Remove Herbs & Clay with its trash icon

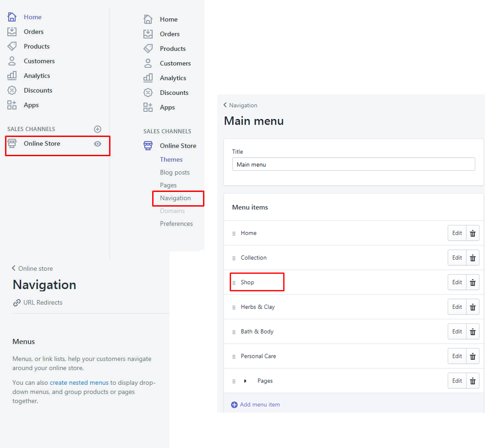[473, 307]
